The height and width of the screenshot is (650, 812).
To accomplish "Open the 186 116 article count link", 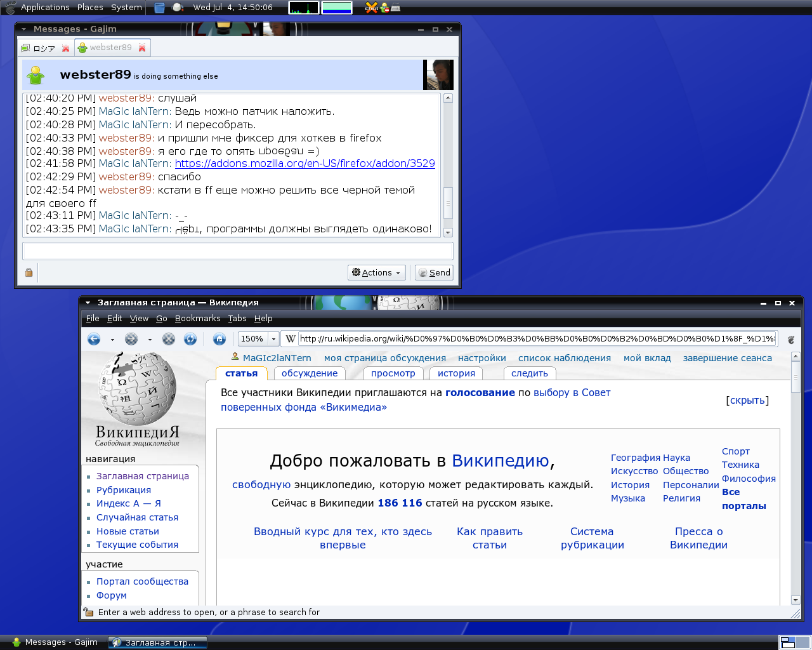I will pyautogui.click(x=400, y=503).
